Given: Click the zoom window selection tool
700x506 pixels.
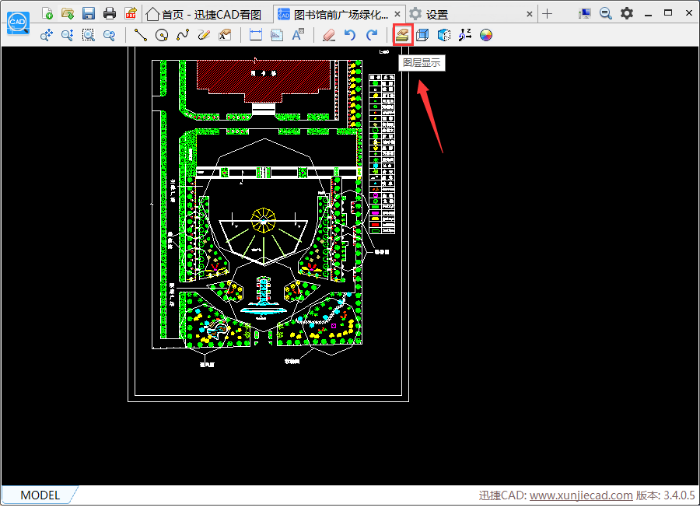Looking at the screenshot, I should click(88, 35).
